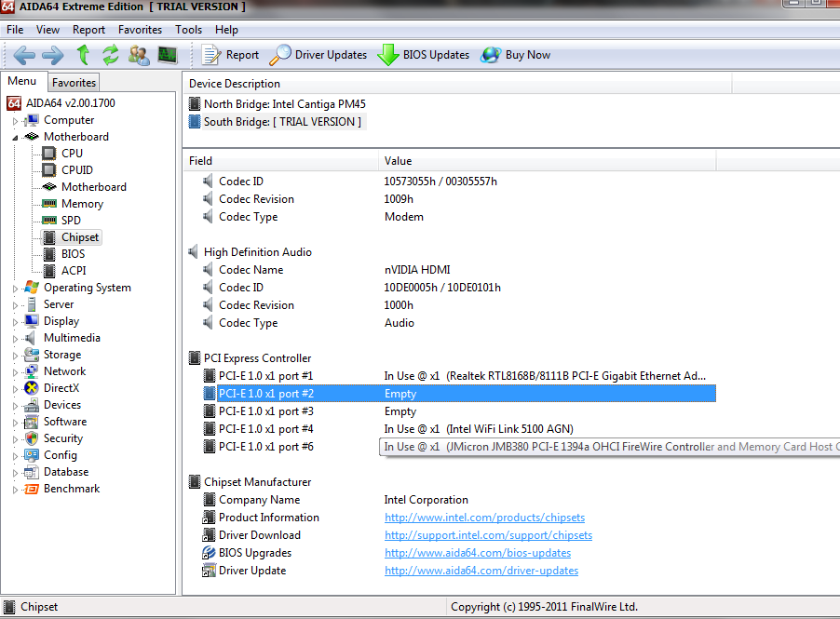Viewport: 840px width, 619px height.
Task: Click the Value column header
Action: click(547, 161)
